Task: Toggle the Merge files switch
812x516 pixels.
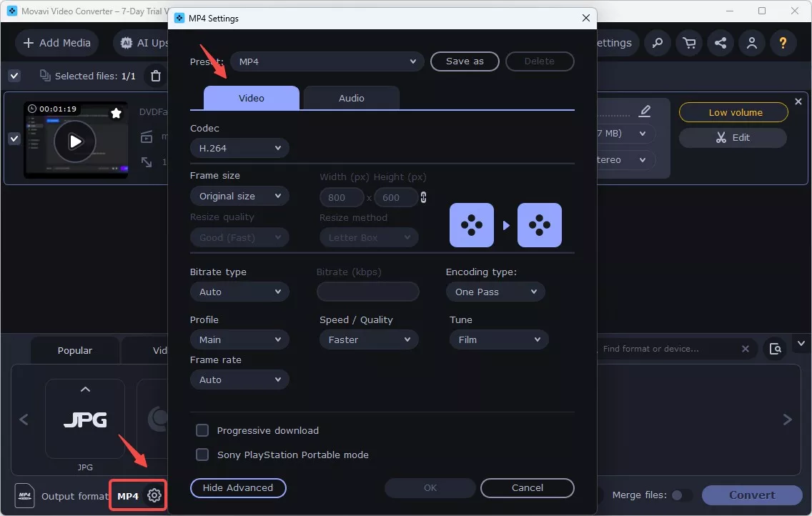Action: (681, 495)
